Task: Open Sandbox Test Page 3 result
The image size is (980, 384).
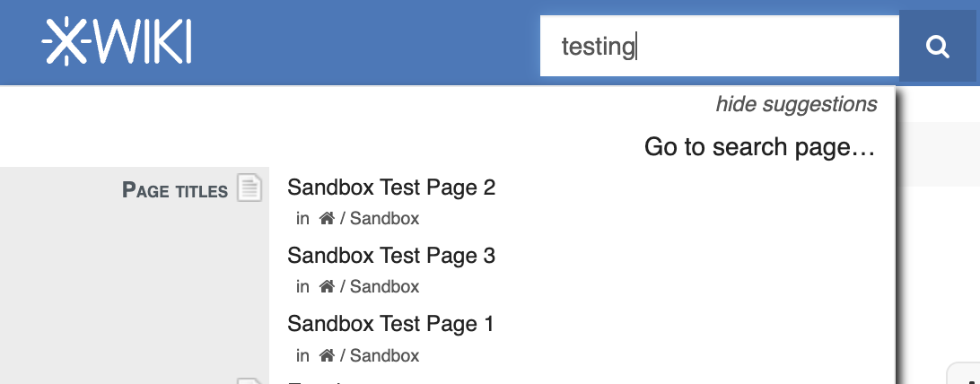Action: click(391, 256)
